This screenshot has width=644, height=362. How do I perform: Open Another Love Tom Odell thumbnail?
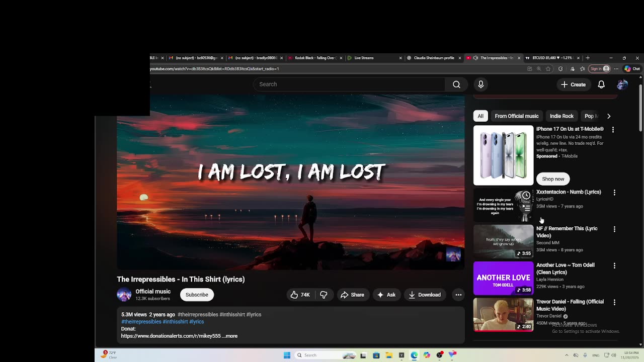click(x=503, y=278)
